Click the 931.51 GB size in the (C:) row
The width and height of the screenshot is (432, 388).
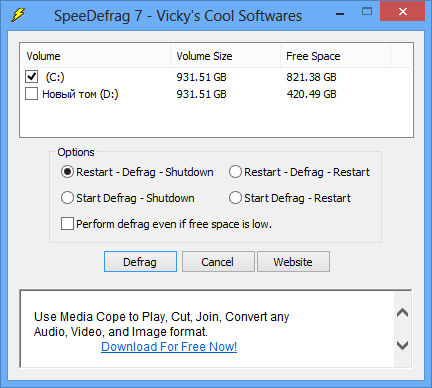pos(201,77)
